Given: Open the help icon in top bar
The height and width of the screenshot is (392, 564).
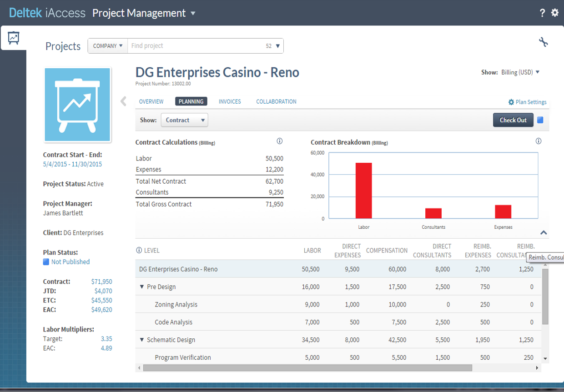Looking at the screenshot, I should (x=542, y=13).
